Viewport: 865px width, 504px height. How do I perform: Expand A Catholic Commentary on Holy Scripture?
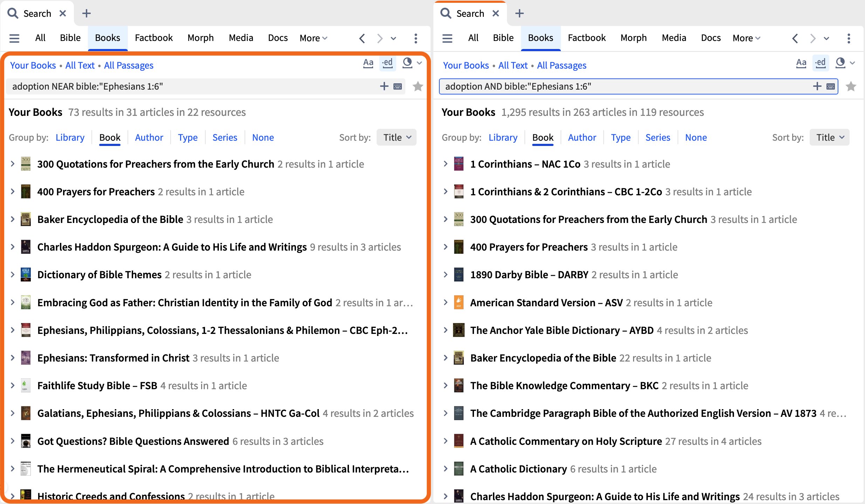446,441
